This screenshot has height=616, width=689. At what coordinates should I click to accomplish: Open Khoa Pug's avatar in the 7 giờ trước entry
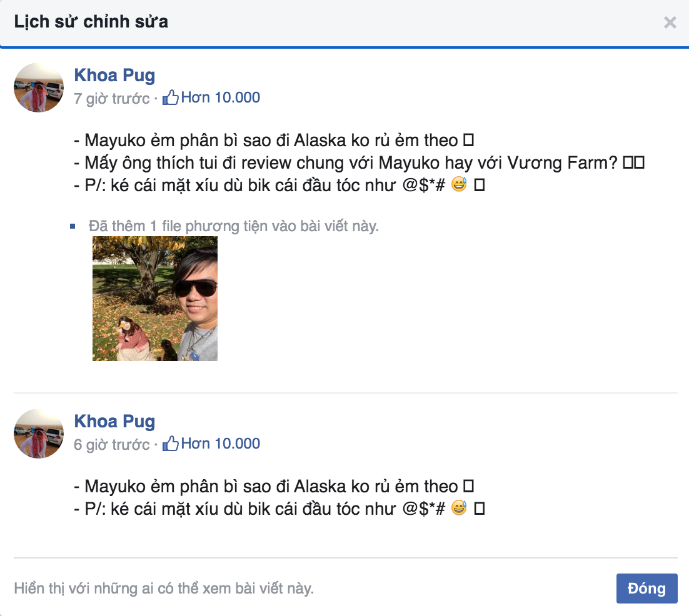[39, 87]
